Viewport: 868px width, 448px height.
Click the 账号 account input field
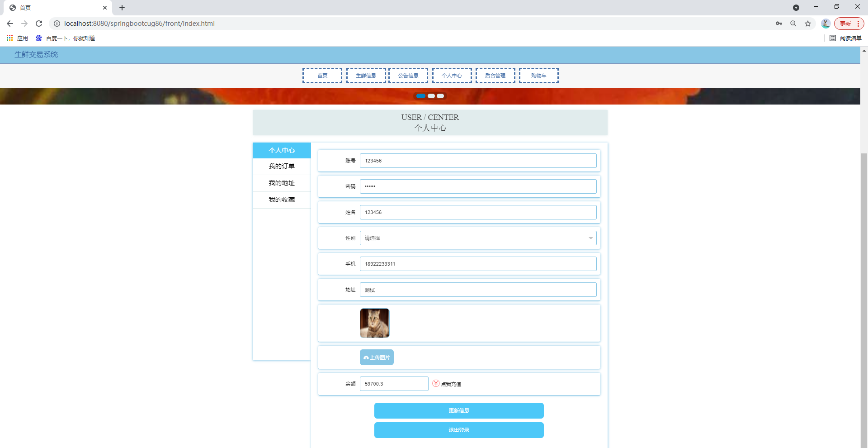(x=478, y=160)
